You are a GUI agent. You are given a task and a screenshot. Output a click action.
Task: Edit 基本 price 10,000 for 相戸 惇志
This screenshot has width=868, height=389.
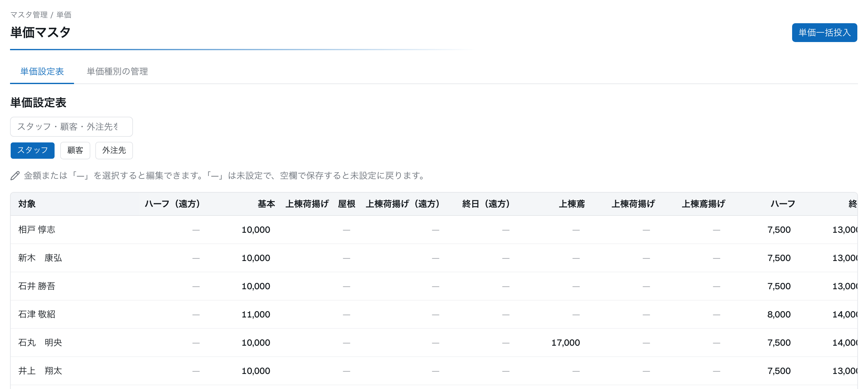pyautogui.click(x=256, y=230)
